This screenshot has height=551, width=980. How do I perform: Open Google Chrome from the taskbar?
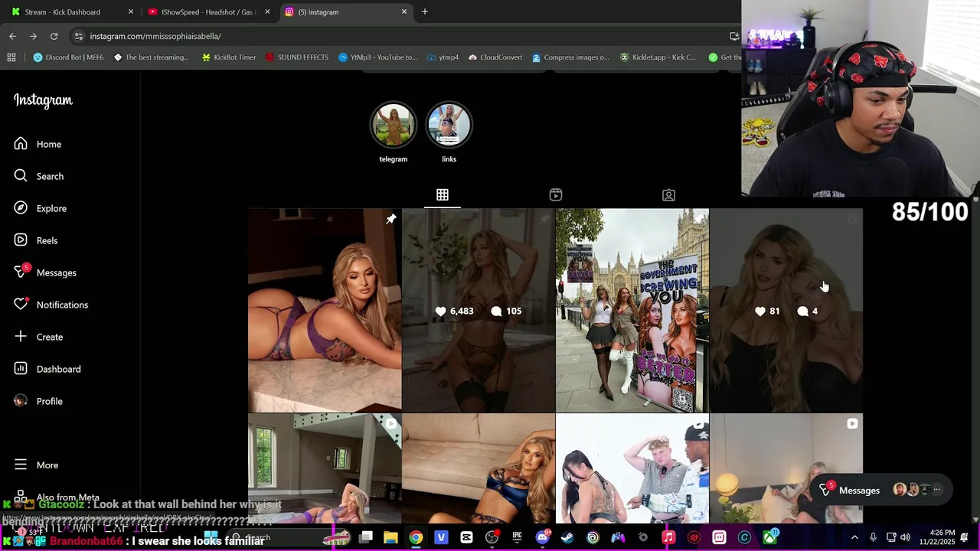click(x=415, y=537)
